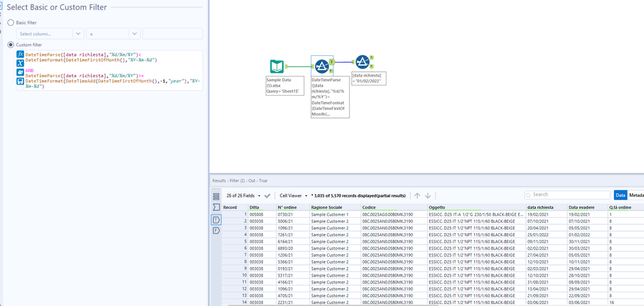
Task: Click Oggetto cell in row 1 with 230/1/50
Action: click(476, 214)
